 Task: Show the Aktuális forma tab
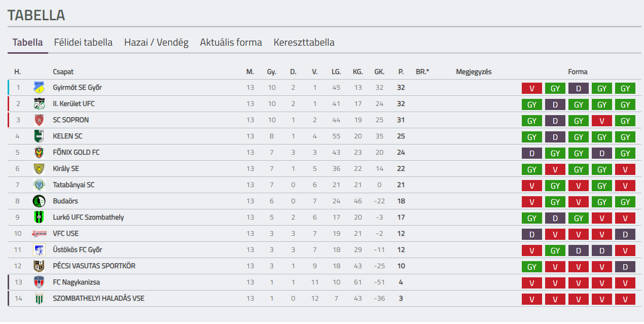click(x=231, y=43)
